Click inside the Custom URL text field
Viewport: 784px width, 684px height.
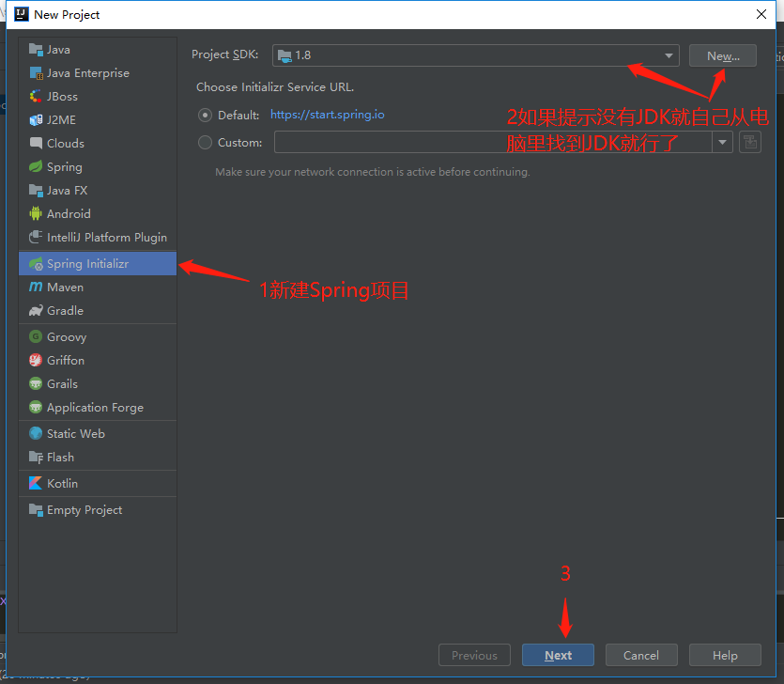tap(493, 142)
